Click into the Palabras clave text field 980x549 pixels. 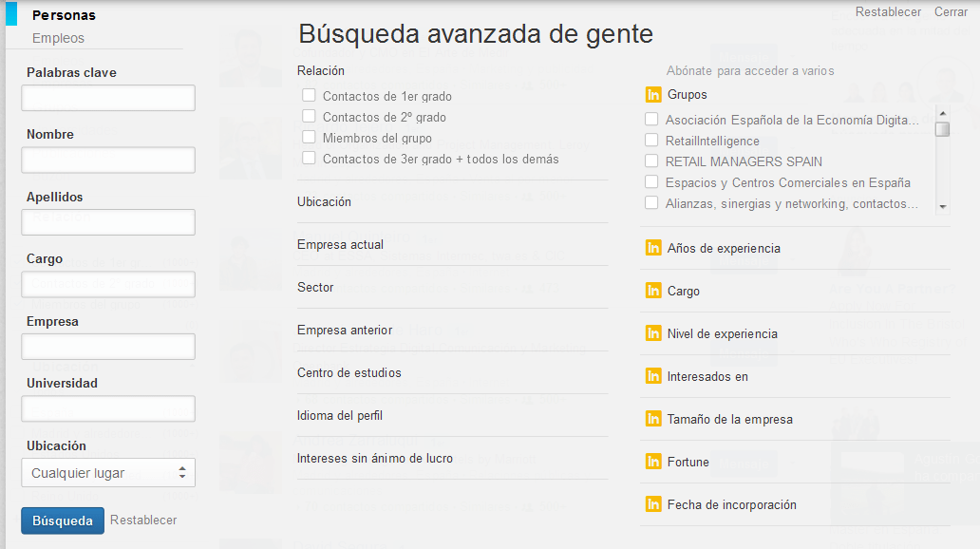[x=108, y=98]
